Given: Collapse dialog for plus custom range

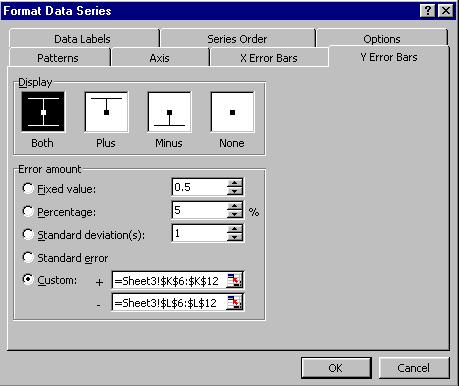Looking at the screenshot, I should point(234,280).
